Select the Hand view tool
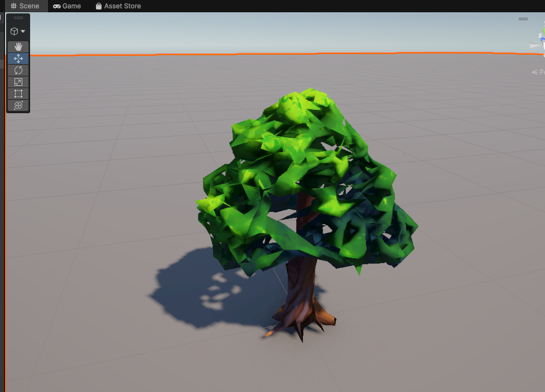The image size is (545, 392). 18,47
